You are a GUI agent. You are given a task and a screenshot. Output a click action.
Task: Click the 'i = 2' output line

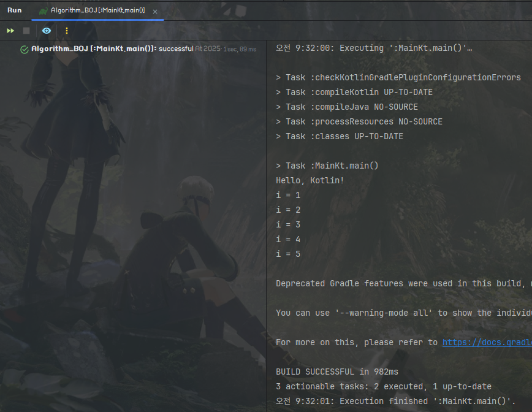click(x=288, y=210)
